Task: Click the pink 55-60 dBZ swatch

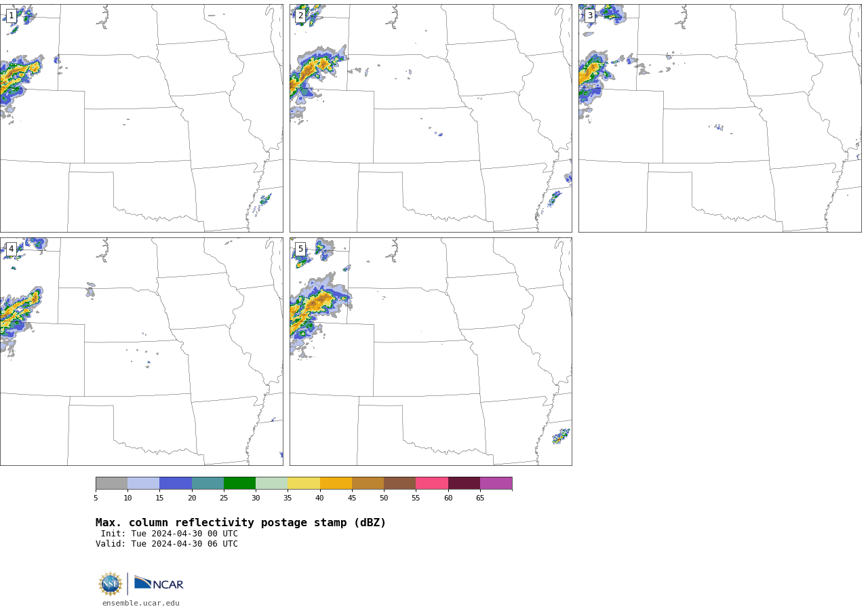Action: (x=432, y=484)
